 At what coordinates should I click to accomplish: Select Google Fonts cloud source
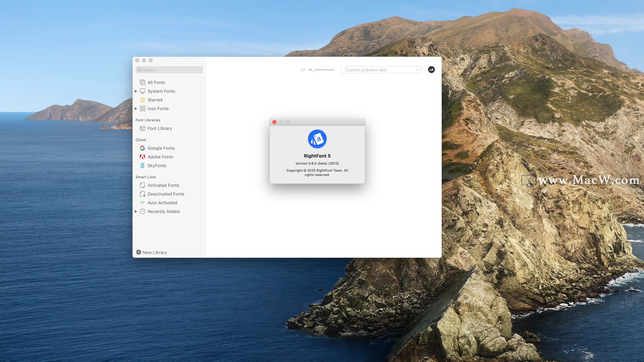click(x=161, y=148)
